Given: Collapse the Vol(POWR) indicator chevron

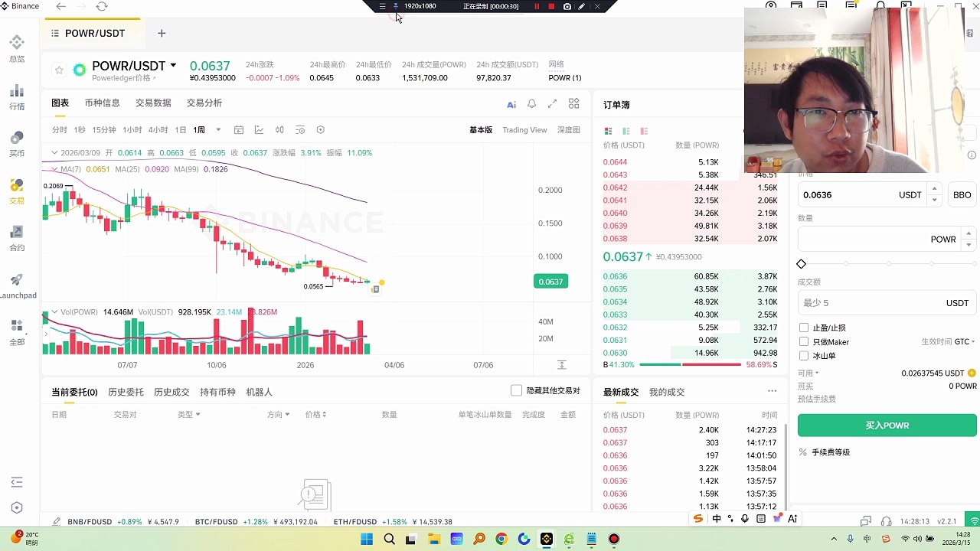Looking at the screenshot, I should click(54, 312).
